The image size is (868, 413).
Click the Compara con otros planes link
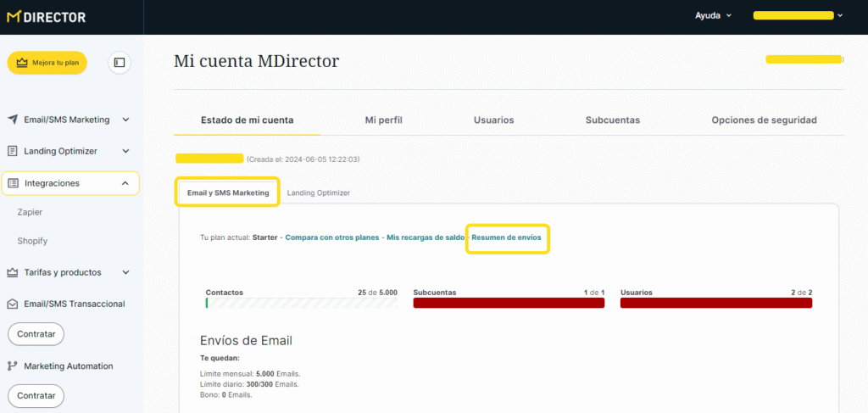[x=332, y=237]
